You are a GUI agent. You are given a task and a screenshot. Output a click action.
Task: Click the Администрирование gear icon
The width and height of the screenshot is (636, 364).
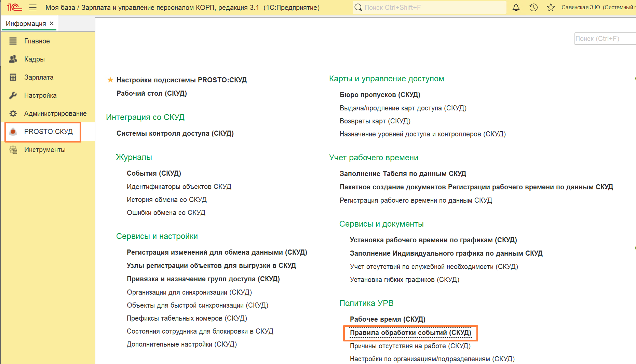[x=13, y=113]
